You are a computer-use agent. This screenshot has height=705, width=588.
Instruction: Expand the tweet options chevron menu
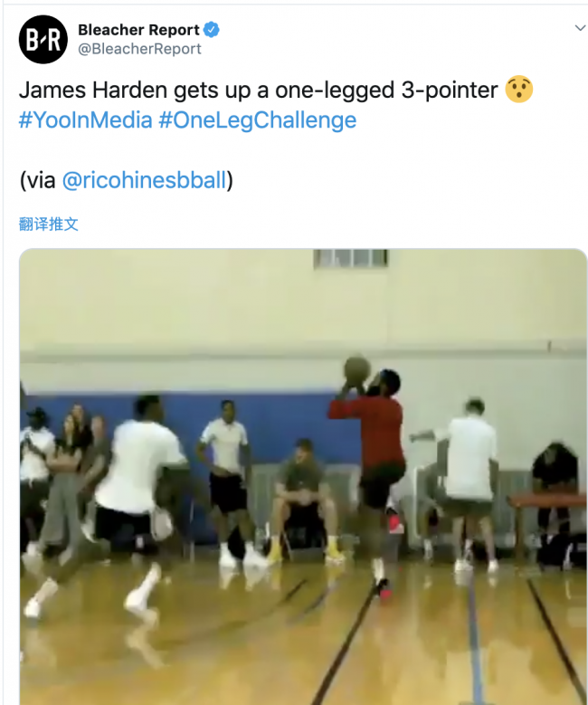[580, 28]
